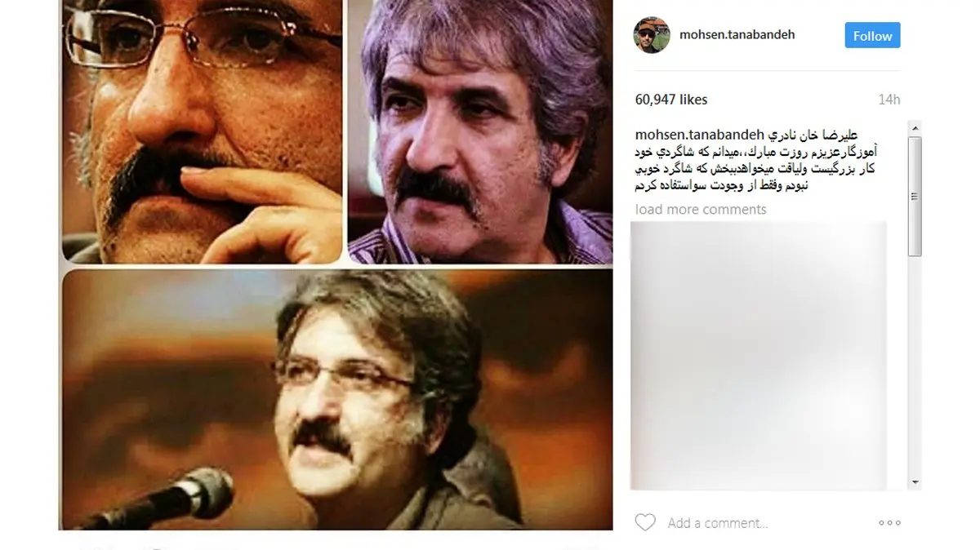Open the 14h timestamp permalink
The height and width of the screenshot is (550, 980).
(889, 100)
